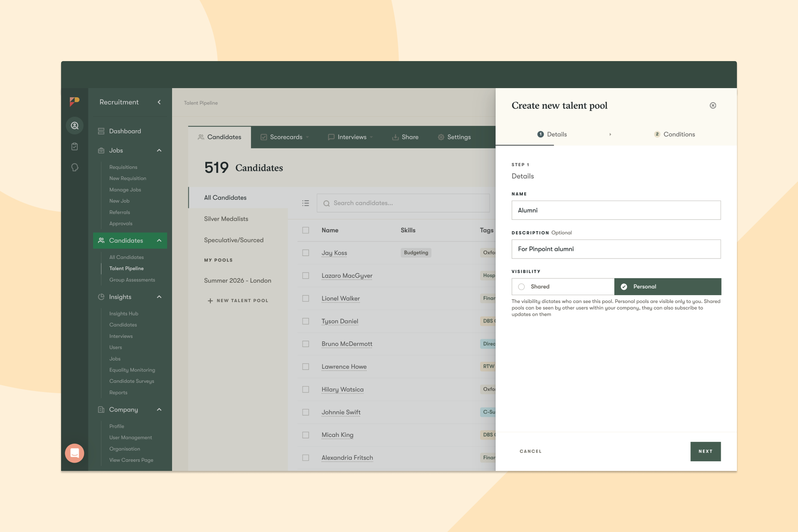
Task: Click the clipboard checklist sidebar icon
Action: pos(75,146)
